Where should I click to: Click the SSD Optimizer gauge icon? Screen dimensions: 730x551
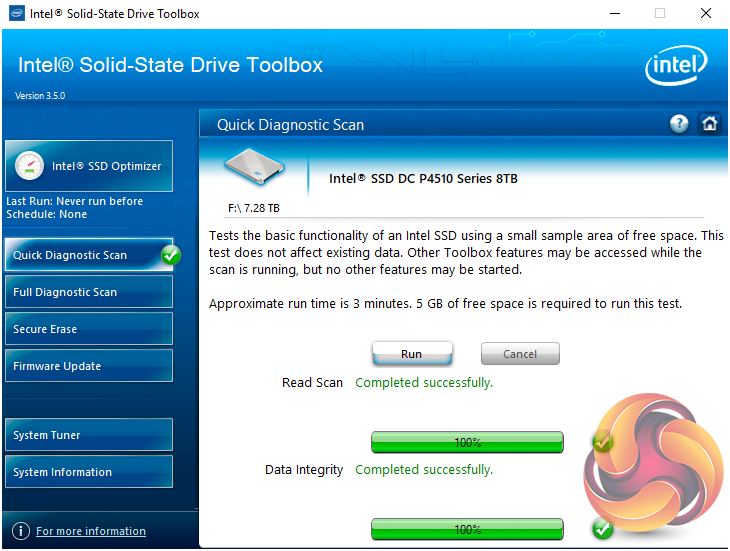click(29, 166)
